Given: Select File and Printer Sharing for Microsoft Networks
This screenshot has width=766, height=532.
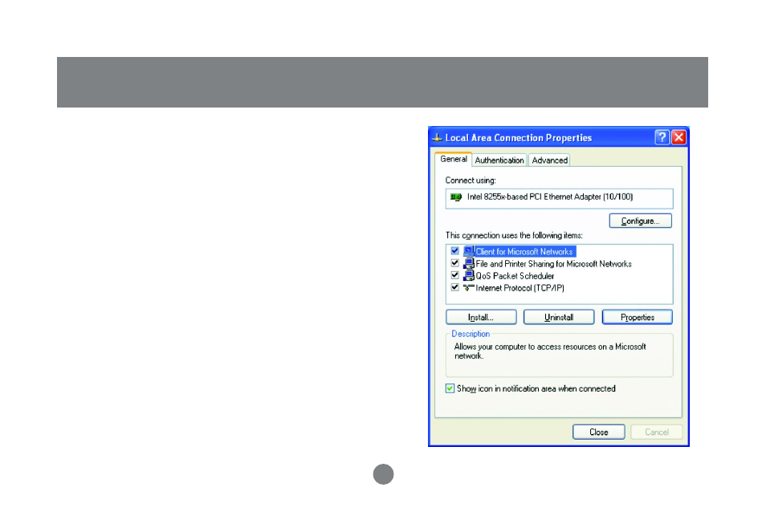Looking at the screenshot, I should pos(553,263).
